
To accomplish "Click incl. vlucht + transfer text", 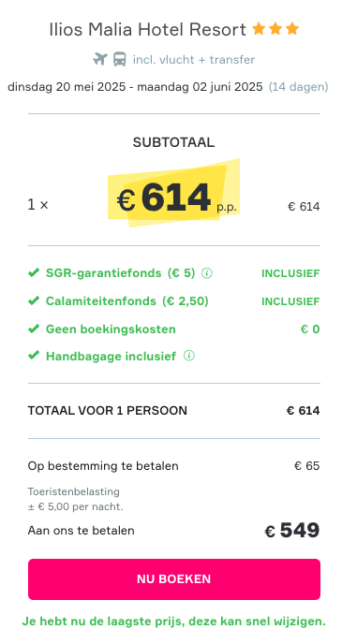I will (194, 60).
